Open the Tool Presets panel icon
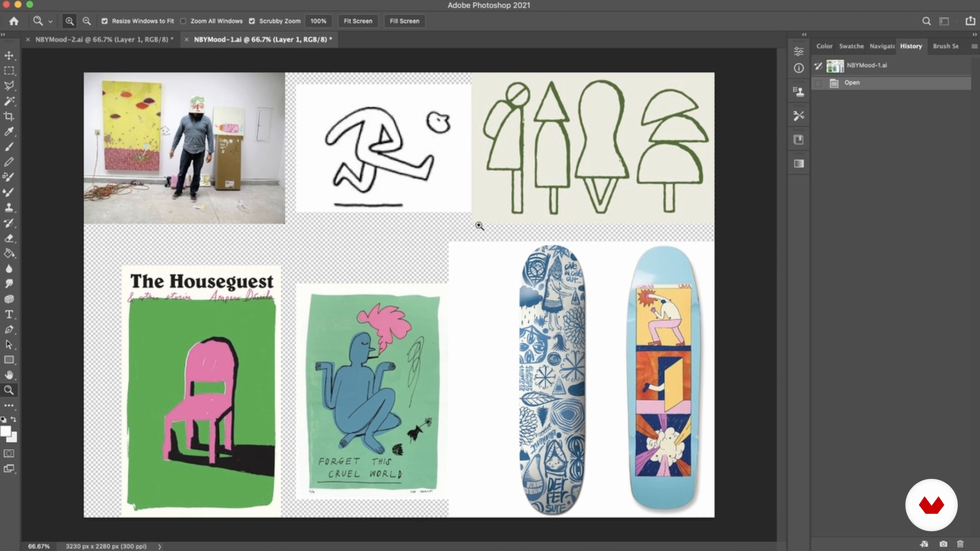This screenshot has width=980, height=551. [799, 116]
